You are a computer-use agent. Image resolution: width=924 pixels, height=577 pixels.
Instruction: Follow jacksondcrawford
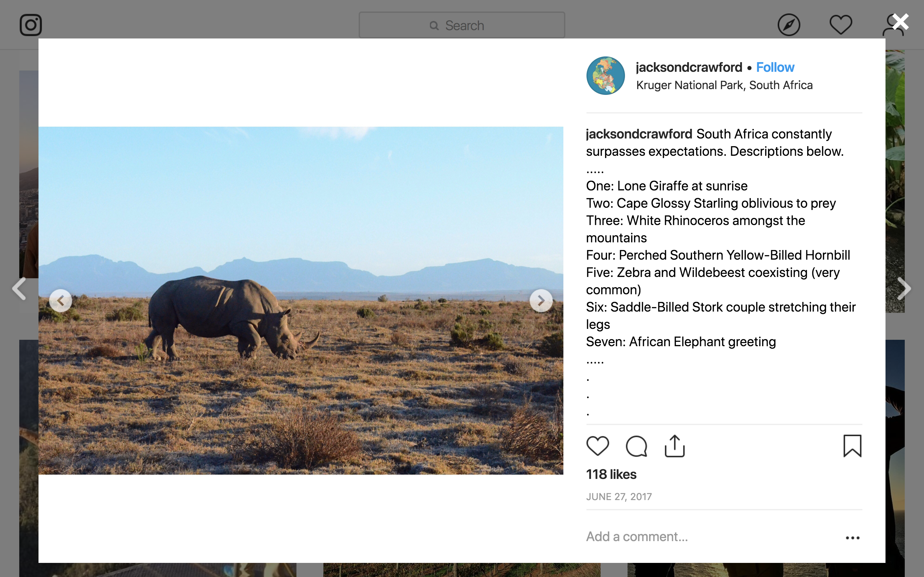coord(775,68)
